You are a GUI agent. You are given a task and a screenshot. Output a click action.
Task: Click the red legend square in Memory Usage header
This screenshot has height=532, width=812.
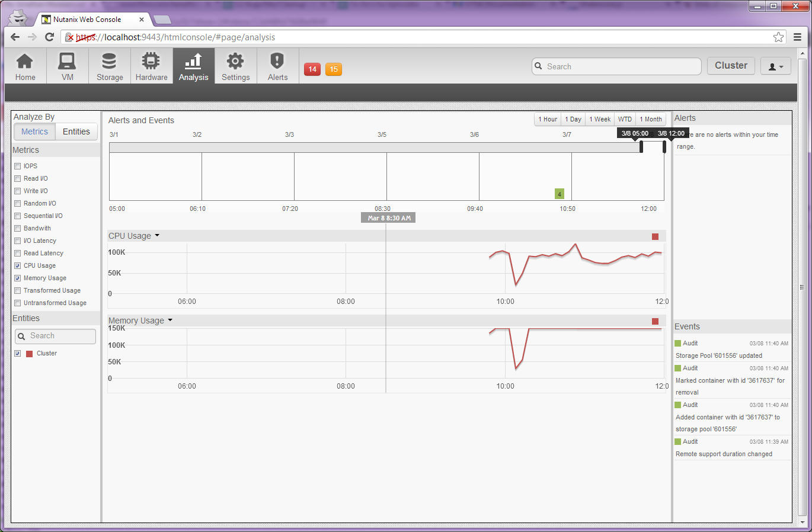click(x=655, y=321)
